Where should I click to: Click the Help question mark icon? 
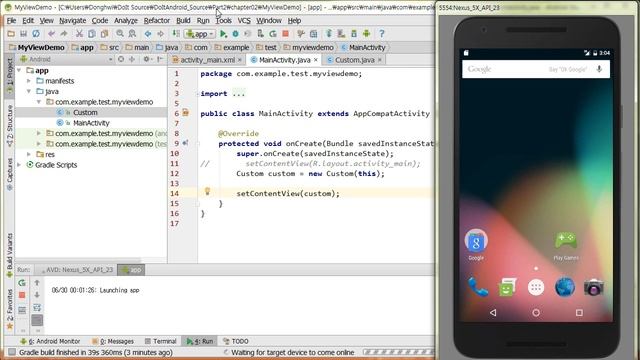382,34
